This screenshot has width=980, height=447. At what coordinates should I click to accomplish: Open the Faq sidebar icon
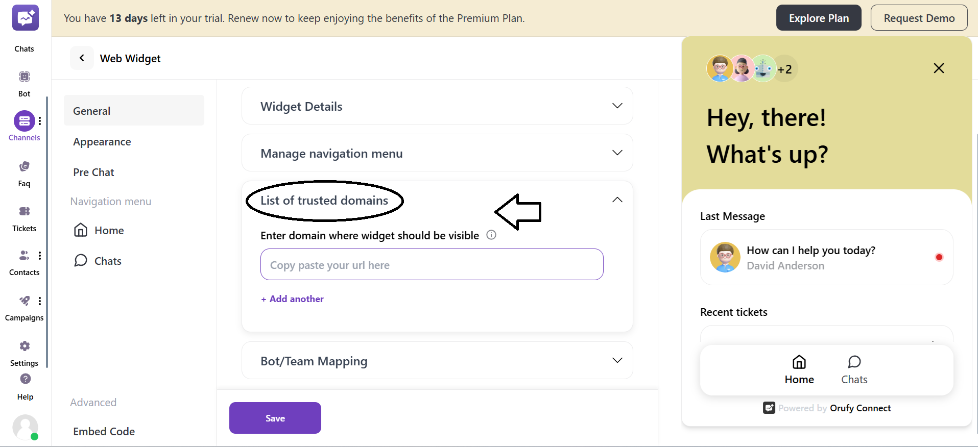(x=24, y=167)
